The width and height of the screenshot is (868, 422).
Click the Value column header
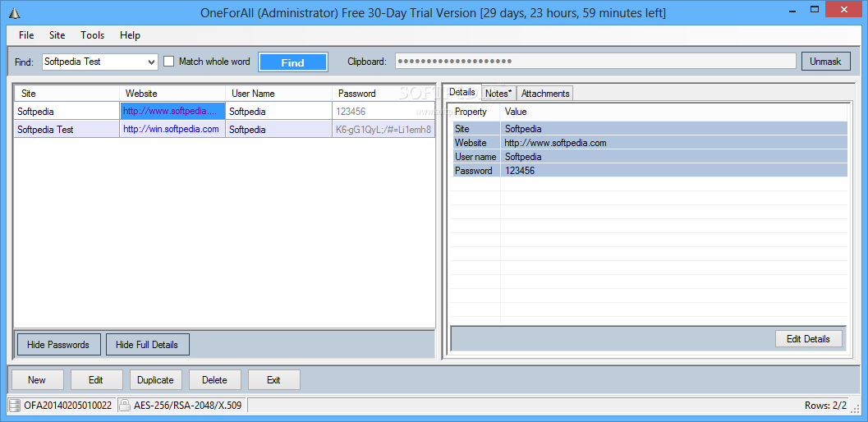tap(673, 112)
